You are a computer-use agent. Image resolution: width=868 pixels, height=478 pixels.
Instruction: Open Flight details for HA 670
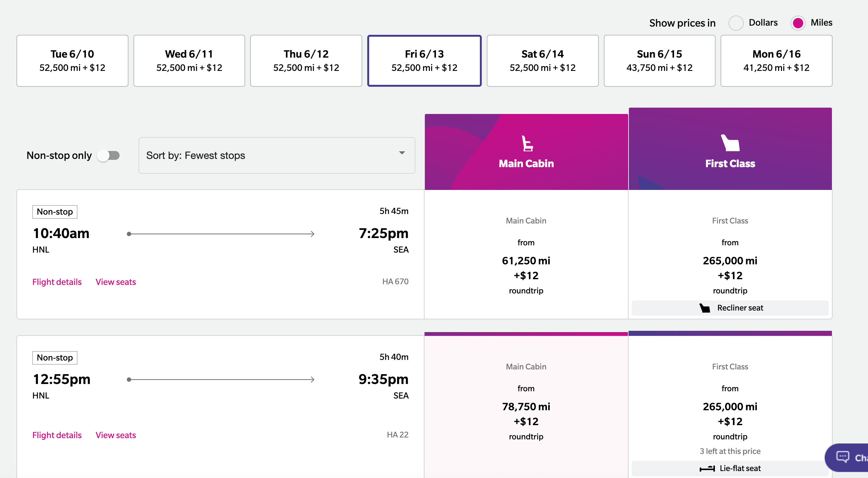[x=57, y=282]
